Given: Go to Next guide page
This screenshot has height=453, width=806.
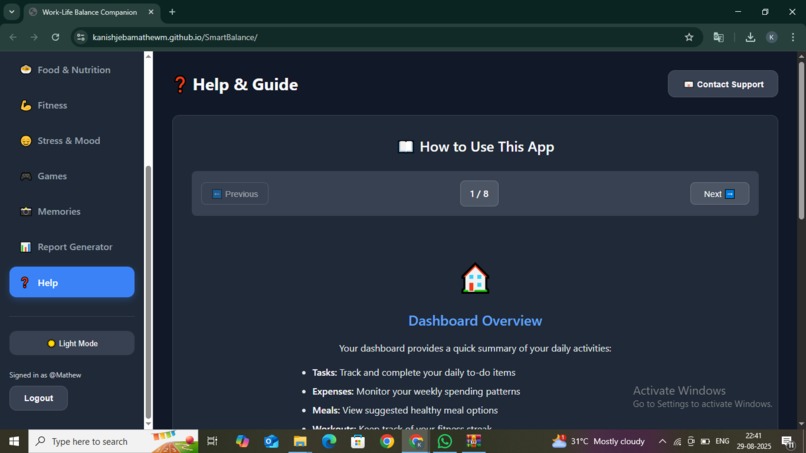Looking at the screenshot, I should coord(719,194).
